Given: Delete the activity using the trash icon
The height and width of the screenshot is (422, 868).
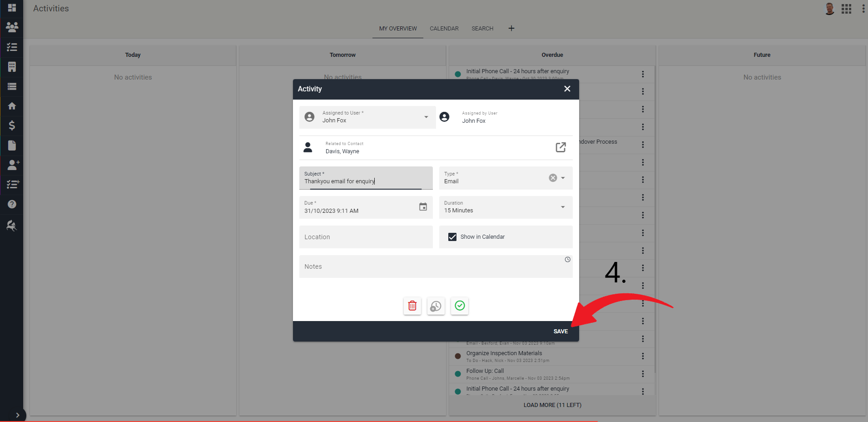Looking at the screenshot, I should (412, 306).
